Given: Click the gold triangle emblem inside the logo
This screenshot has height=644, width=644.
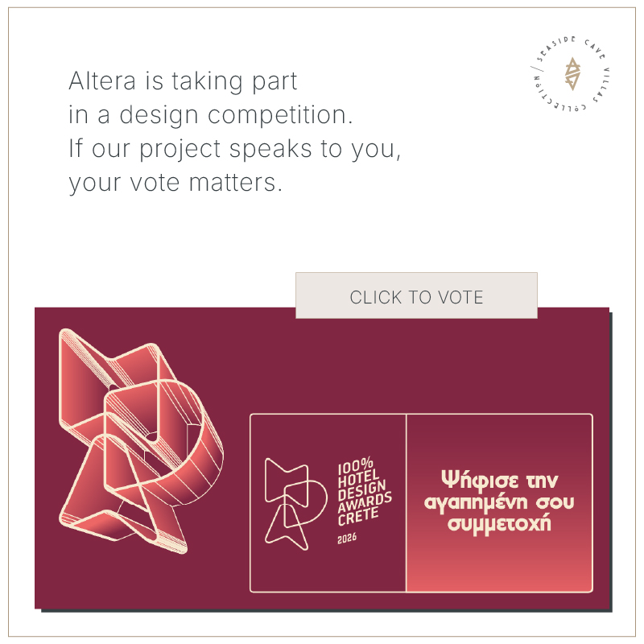Looking at the screenshot, I should tap(572, 74).
